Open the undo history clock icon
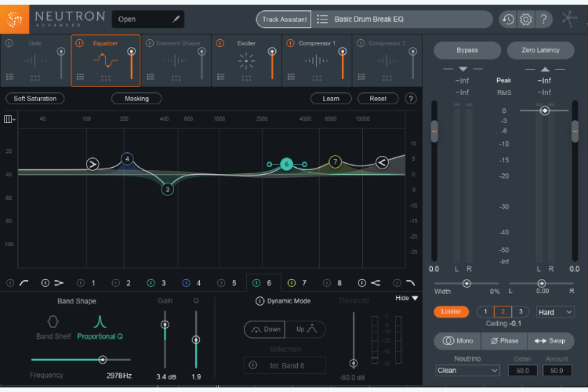 pos(508,19)
